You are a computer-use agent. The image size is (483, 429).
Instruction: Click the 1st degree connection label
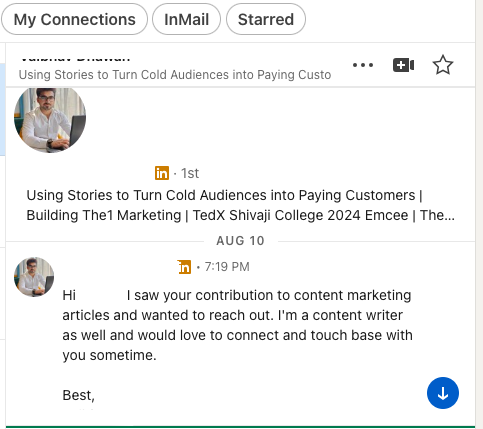[190, 173]
